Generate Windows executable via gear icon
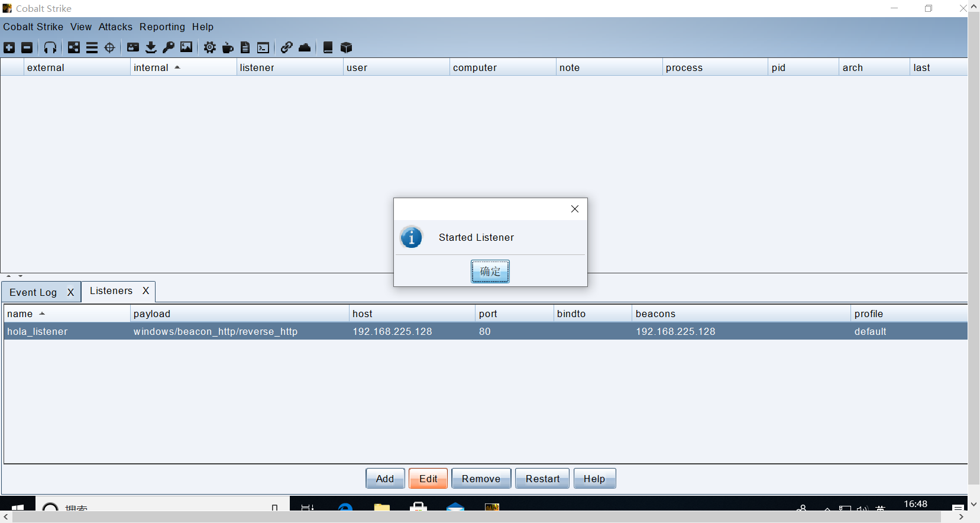Image resolution: width=980 pixels, height=523 pixels. tap(210, 48)
